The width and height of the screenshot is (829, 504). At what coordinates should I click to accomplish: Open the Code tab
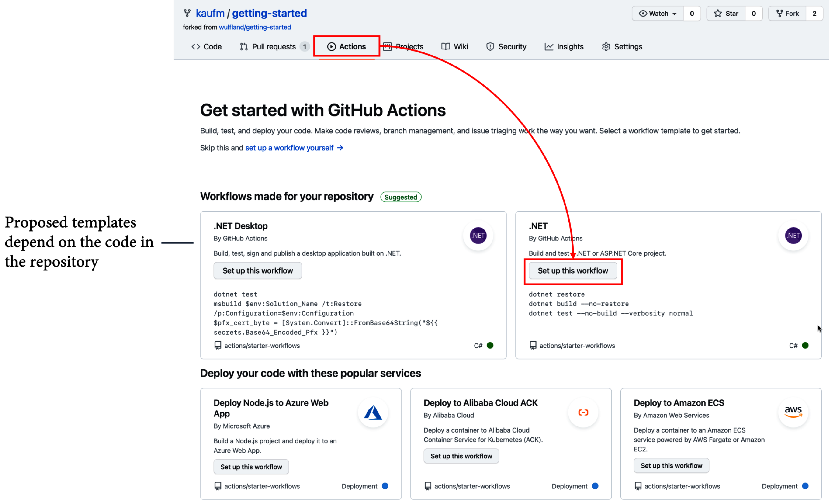(x=206, y=46)
